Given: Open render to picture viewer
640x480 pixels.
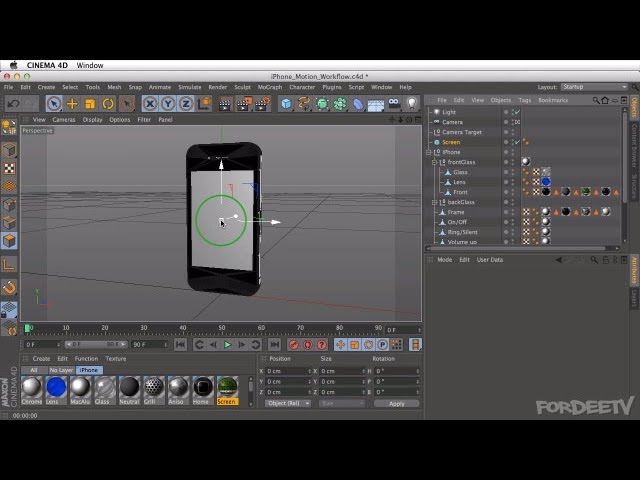Looking at the screenshot, I should [244, 104].
